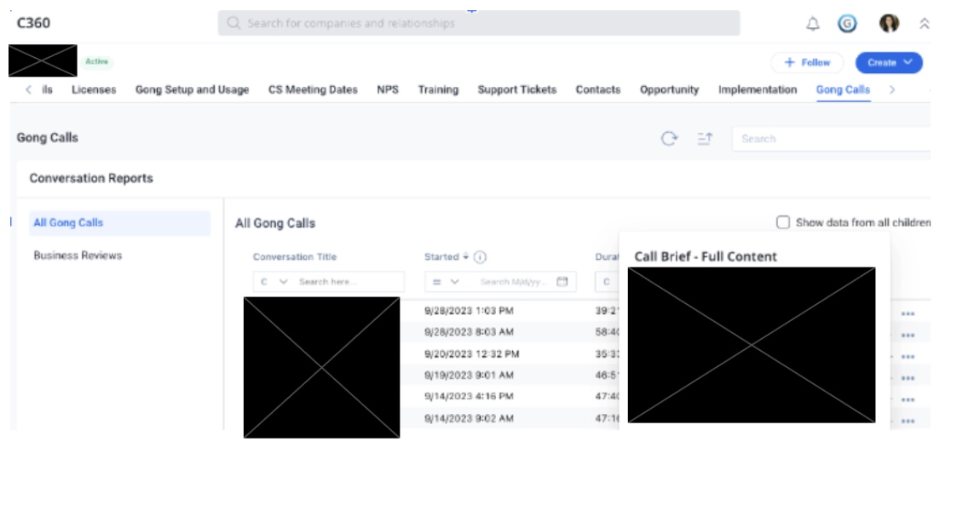980x528 pixels.
Task: Go to the NPS tab
Action: tap(388, 89)
